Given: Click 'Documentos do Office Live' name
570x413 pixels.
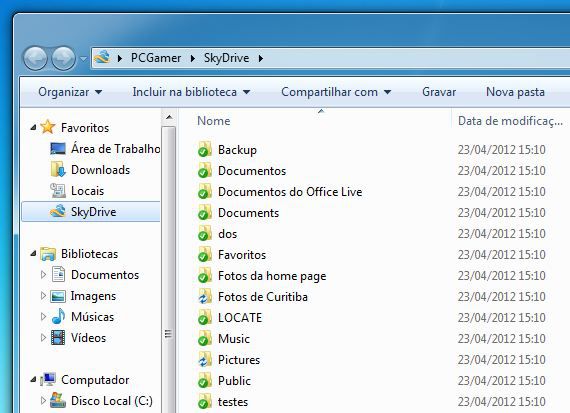Looking at the screenshot, I should [290, 192].
